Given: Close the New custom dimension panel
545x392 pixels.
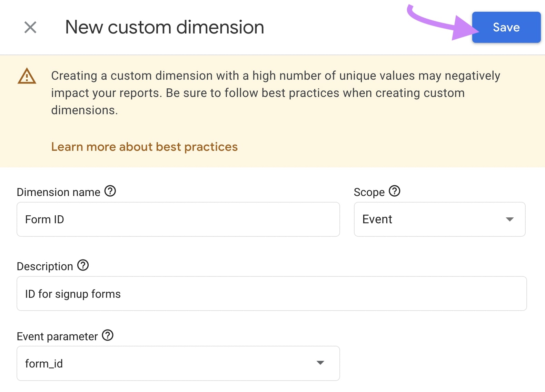Looking at the screenshot, I should (30, 27).
